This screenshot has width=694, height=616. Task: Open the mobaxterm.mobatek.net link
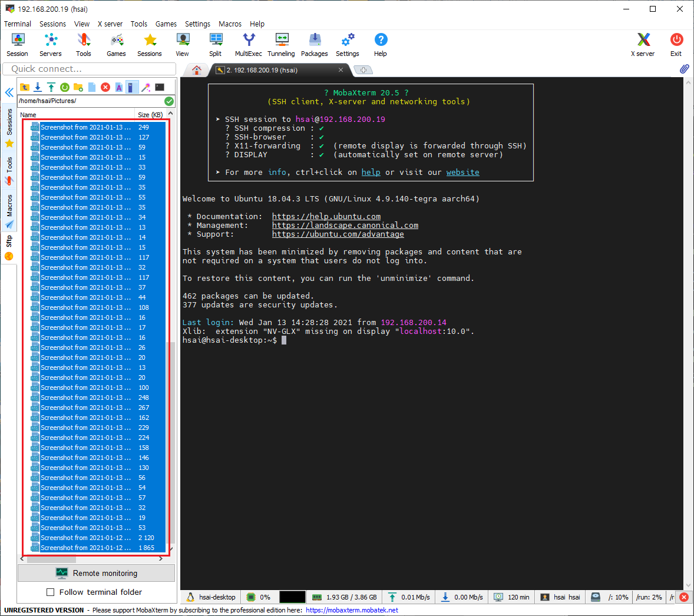pos(352,610)
